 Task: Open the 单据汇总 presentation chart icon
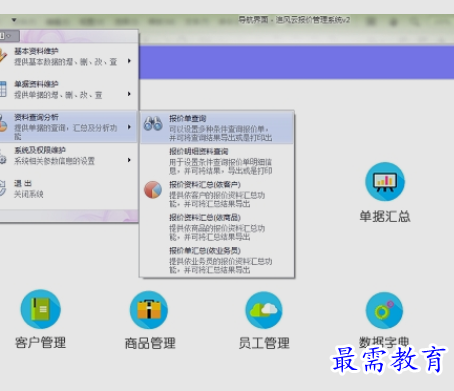pos(385,182)
